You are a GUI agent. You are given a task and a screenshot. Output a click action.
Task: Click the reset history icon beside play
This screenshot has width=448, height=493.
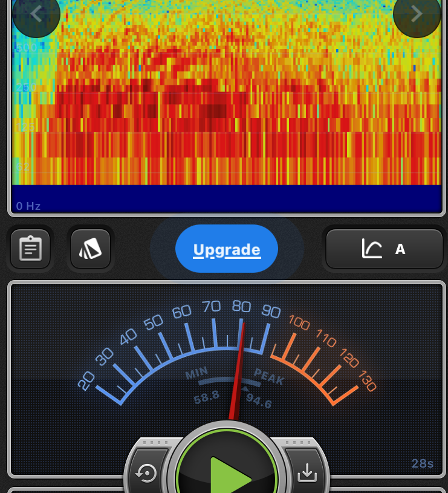click(147, 473)
